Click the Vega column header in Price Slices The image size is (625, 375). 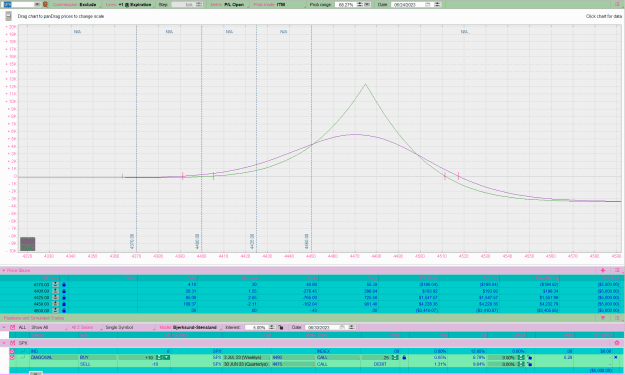(373, 278)
